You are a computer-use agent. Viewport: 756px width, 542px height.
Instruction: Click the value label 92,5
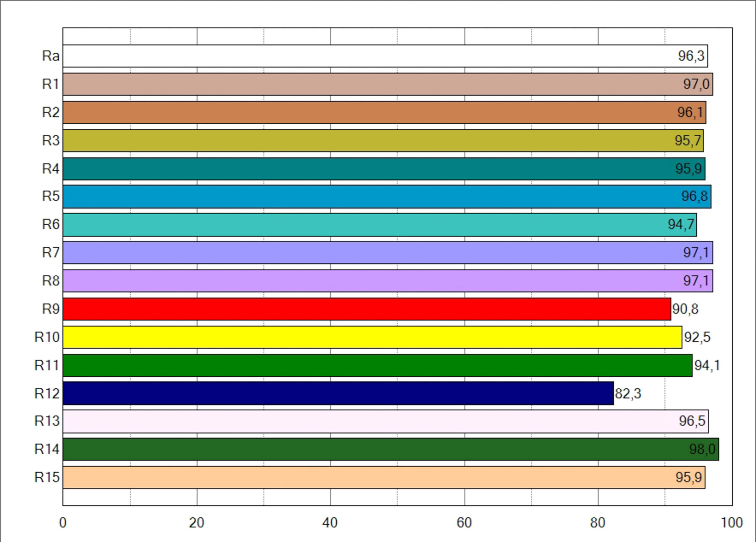click(x=697, y=337)
